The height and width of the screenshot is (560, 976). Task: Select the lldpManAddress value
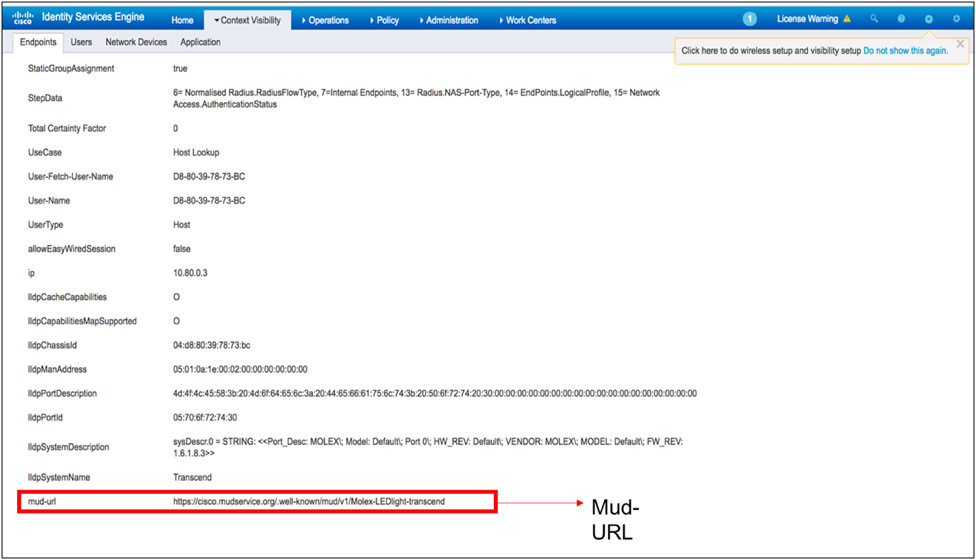coord(240,369)
